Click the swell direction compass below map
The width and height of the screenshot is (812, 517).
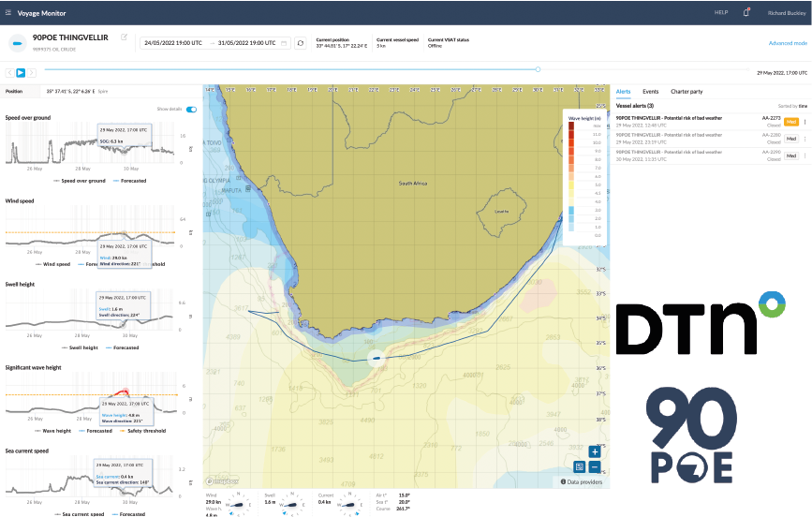[x=292, y=504]
